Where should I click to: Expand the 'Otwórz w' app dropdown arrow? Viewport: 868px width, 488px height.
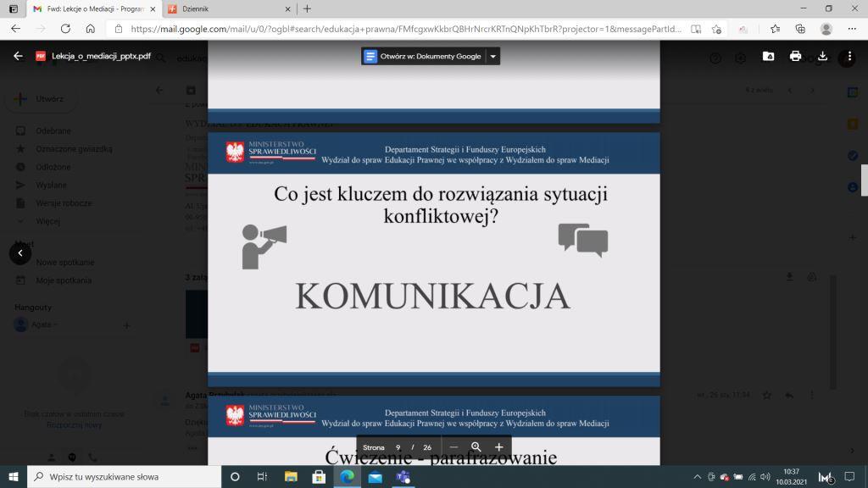(x=493, y=57)
